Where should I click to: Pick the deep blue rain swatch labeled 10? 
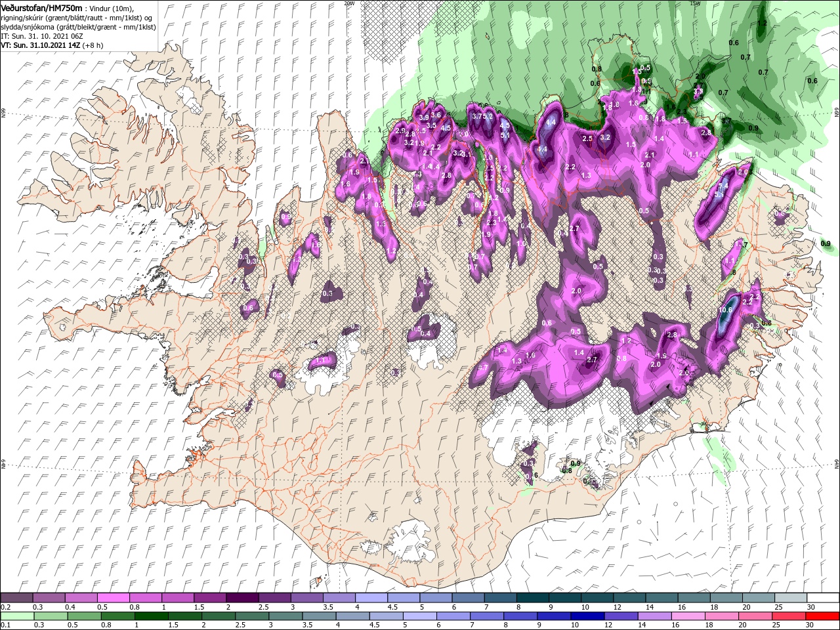(x=588, y=616)
